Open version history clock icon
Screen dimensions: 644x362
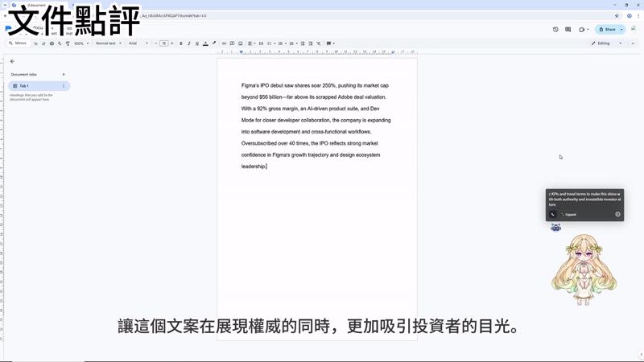click(555, 30)
